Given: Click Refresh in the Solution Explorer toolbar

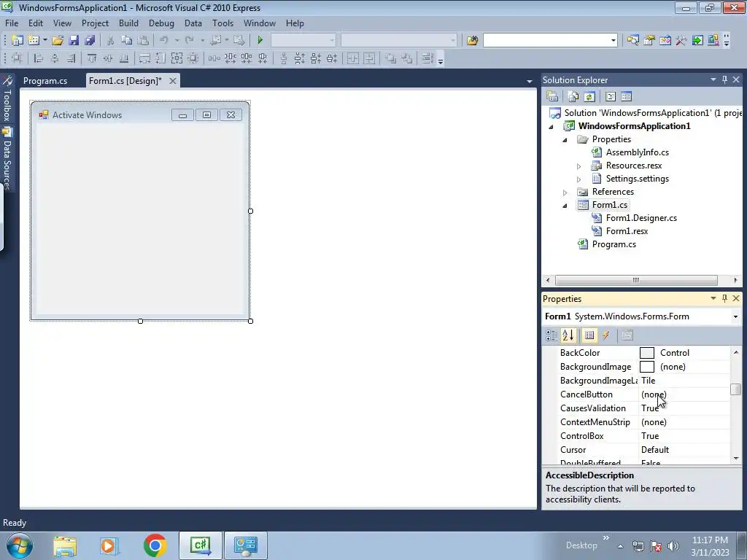Looking at the screenshot, I should click(x=589, y=97).
